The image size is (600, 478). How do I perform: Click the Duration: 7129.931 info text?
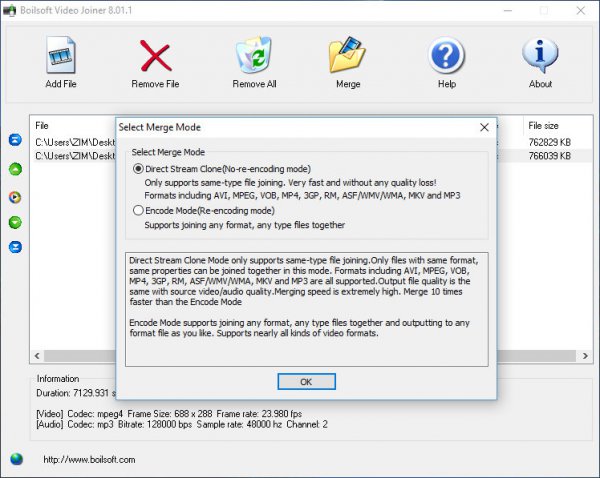pos(75,393)
